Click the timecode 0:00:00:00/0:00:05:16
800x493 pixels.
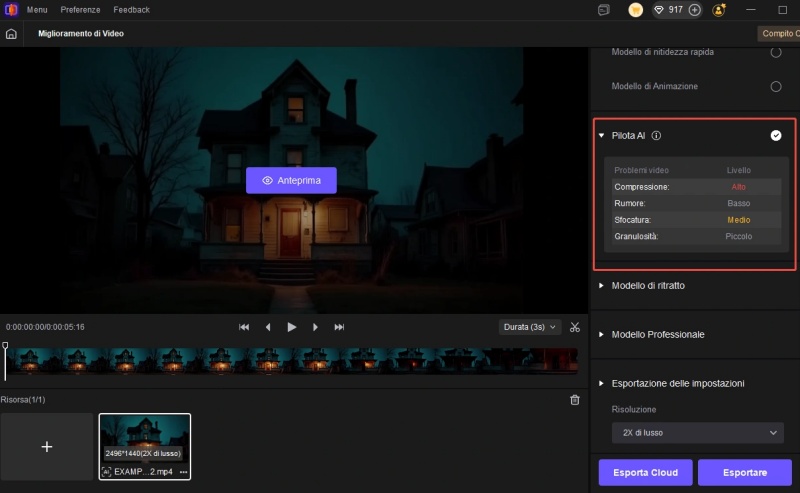(x=45, y=327)
